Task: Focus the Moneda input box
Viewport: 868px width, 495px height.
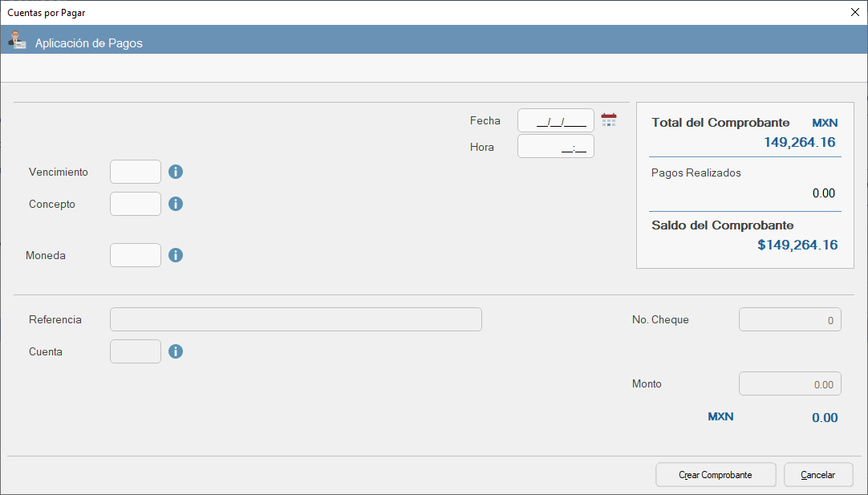Action: coord(136,255)
